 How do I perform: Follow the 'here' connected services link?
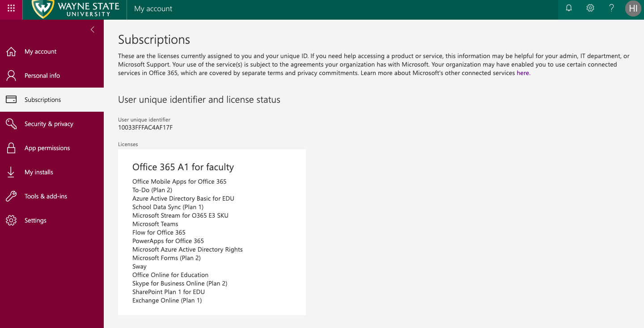pyautogui.click(x=523, y=73)
